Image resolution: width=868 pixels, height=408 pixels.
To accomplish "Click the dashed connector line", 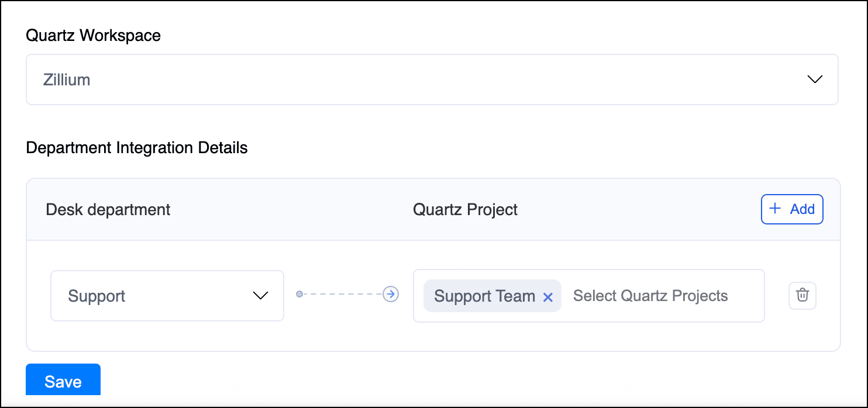I will pyautogui.click(x=343, y=294).
